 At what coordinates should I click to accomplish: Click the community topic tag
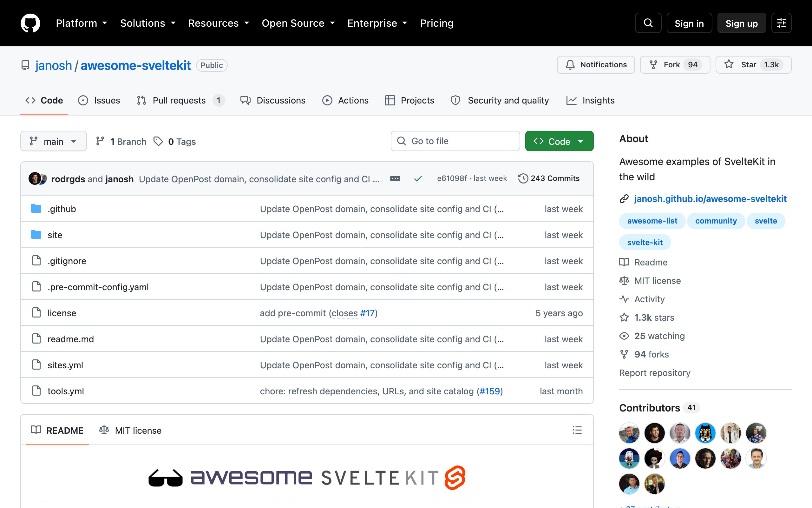[x=716, y=221]
